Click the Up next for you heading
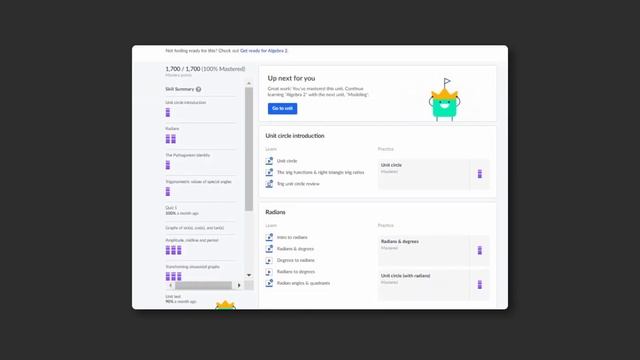This screenshot has height=360, width=640. (291, 78)
